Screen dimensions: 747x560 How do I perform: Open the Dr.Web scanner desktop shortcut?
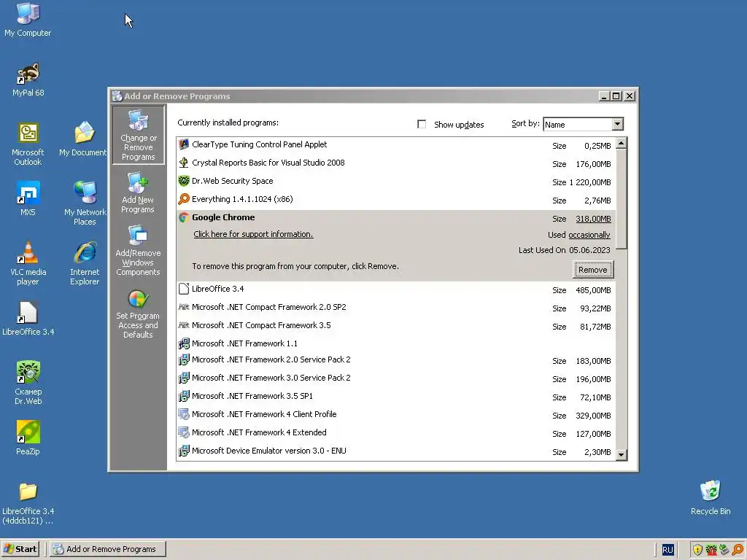(28, 383)
